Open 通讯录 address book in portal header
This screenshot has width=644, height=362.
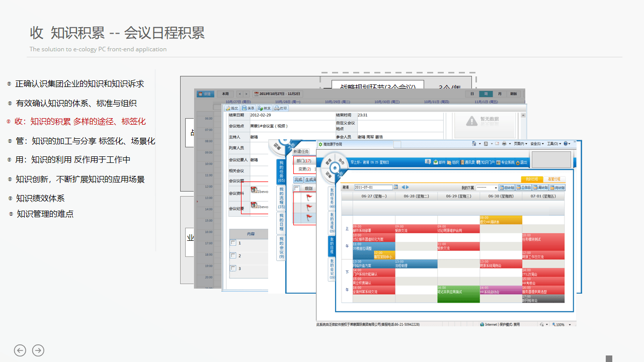click(x=467, y=162)
